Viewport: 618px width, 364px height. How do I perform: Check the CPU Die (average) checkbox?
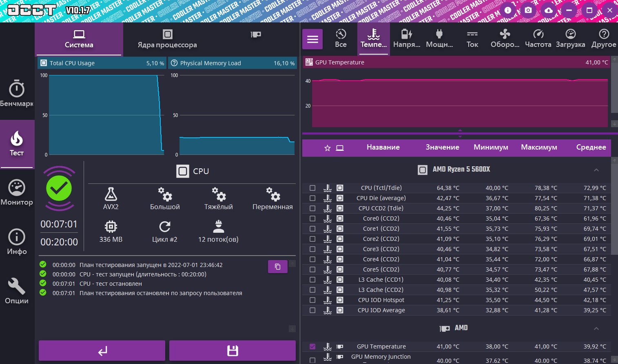pos(312,198)
